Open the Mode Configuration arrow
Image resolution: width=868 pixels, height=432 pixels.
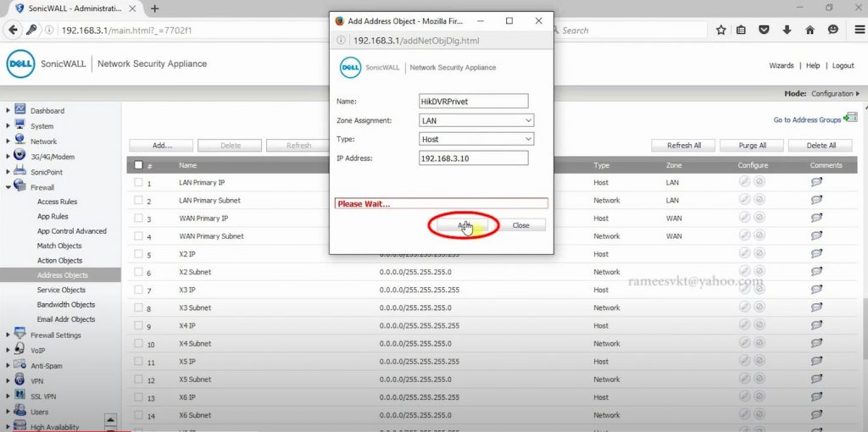click(x=858, y=93)
